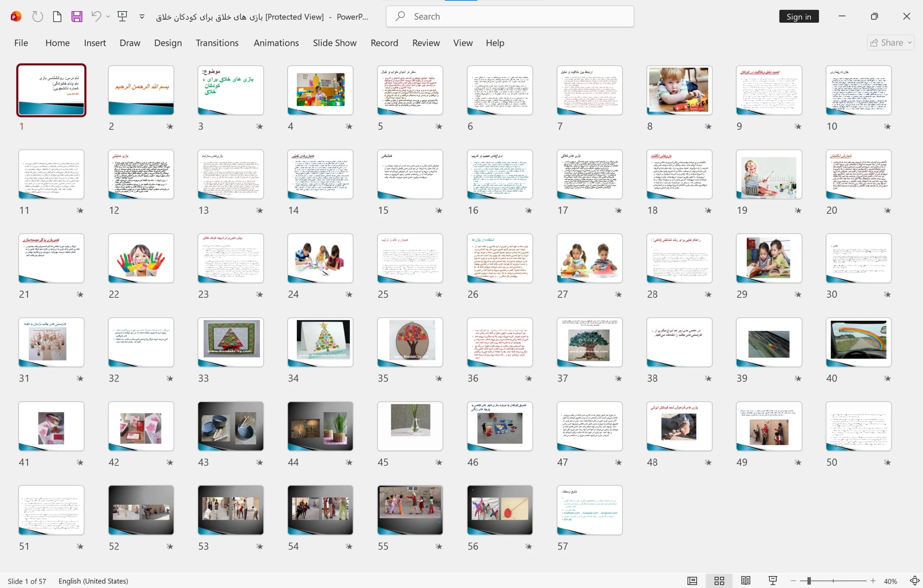The width and height of the screenshot is (923, 588).
Task: Click the New blank presentation icon
Action: click(x=57, y=17)
